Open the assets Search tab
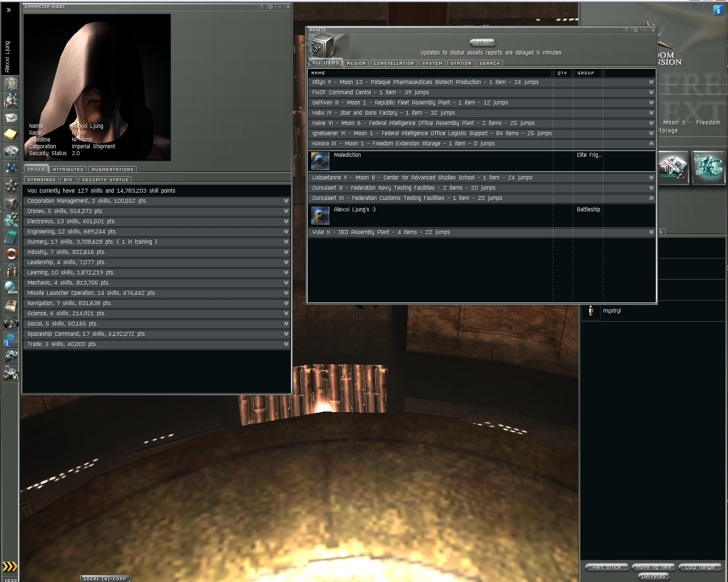The width and height of the screenshot is (728, 582). coord(490,63)
